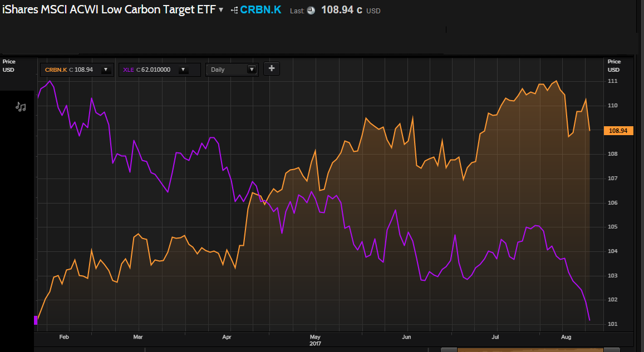Click the right Price USD axis header
This screenshot has width=644, height=352.
614,66
